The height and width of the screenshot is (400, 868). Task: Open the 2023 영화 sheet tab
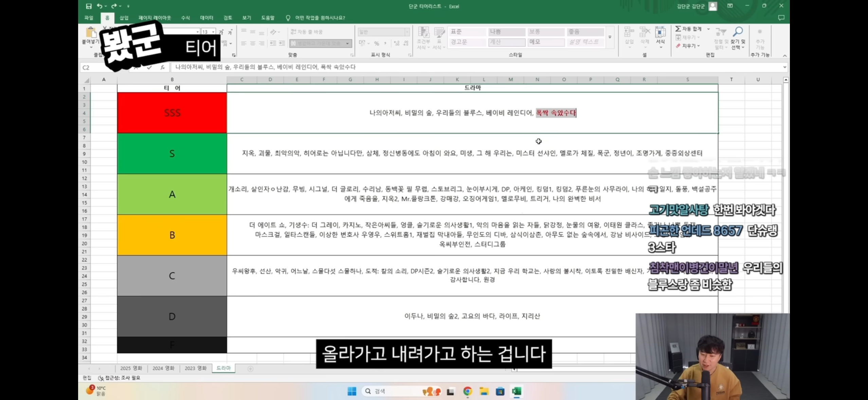coord(196,368)
